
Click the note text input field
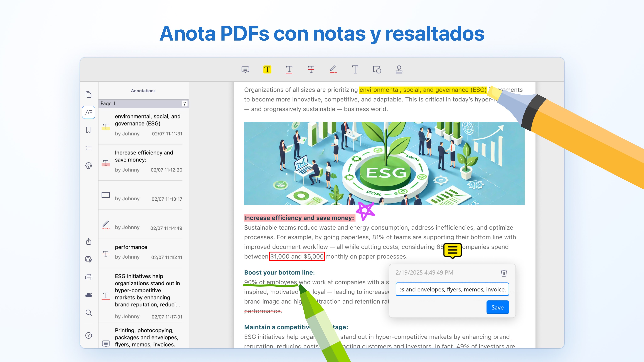point(452,289)
